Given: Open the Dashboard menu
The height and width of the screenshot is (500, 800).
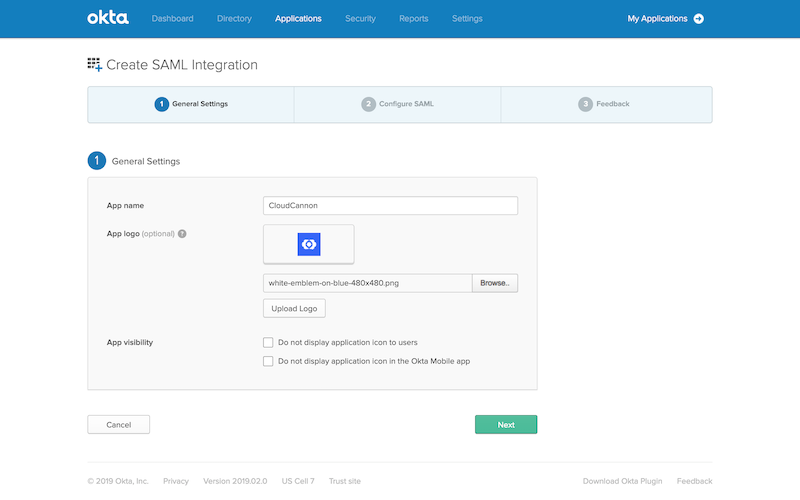Looking at the screenshot, I should [172, 18].
